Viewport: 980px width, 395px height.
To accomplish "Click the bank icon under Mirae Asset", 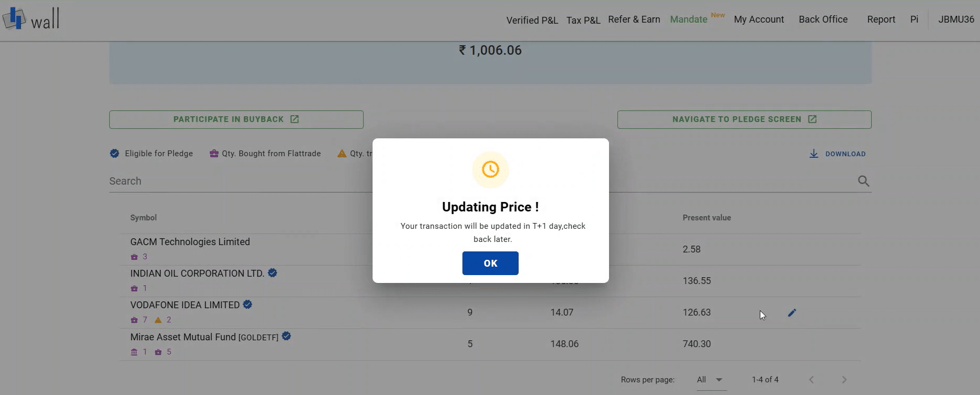I will coord(134,352).
